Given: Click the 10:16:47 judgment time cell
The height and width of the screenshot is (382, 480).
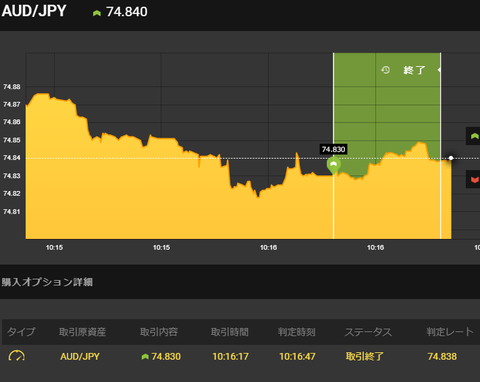Looking at the screenshot, I should pyautogui.click(x=297, y=356).
